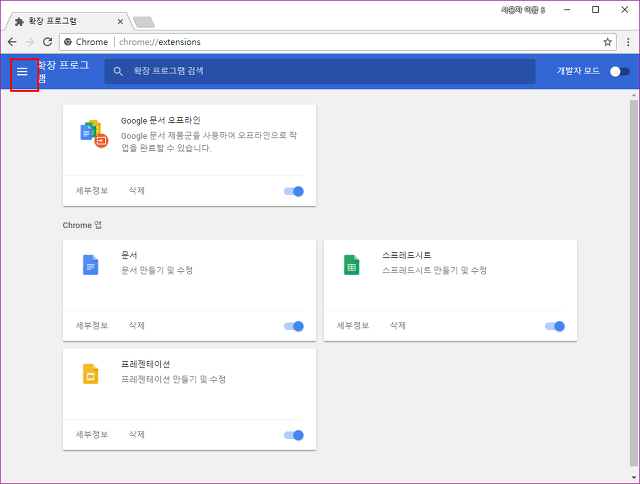
Task: Open the hamburger main menu
Action: tap(22, 72)
